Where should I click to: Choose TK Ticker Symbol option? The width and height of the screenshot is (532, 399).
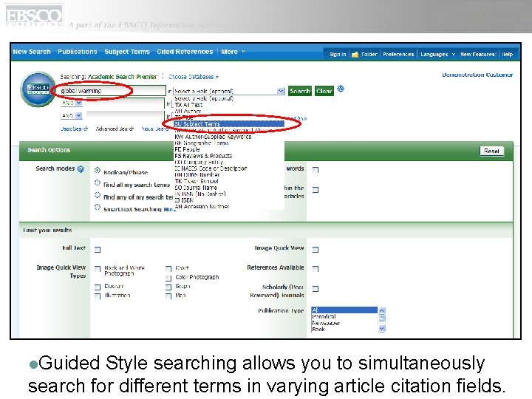[x=229, y=181]
